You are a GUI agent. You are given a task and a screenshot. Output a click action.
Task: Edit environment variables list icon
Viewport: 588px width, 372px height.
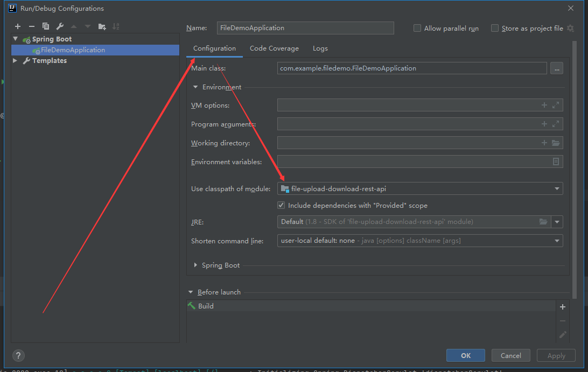coord(556,162)
